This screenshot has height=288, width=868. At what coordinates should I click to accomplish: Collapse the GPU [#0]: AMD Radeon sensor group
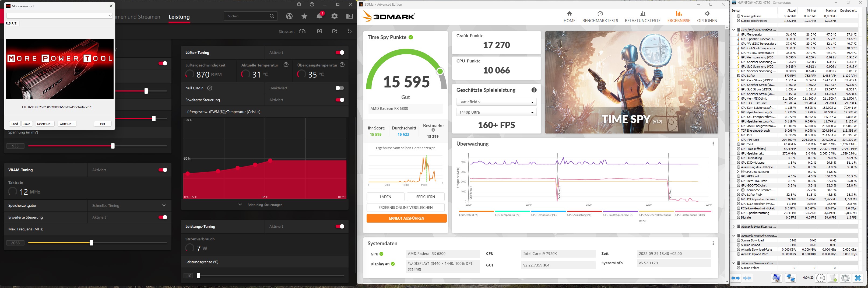click(x=733, y=30)
